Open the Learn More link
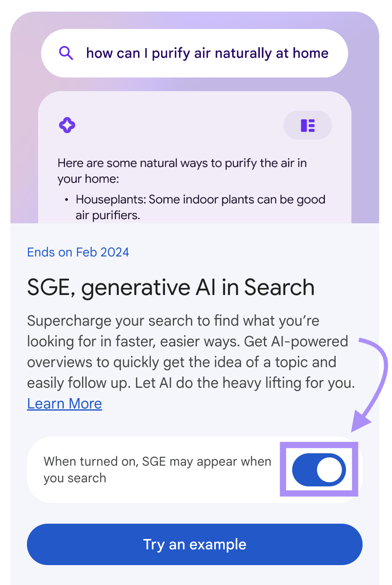392x585 pixels. click(x=64, y=403)
